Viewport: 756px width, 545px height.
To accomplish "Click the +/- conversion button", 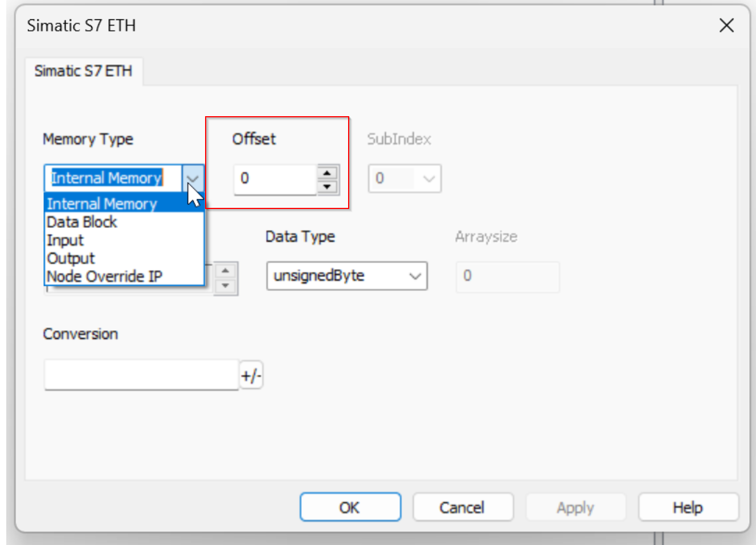I will pos(251,375).
